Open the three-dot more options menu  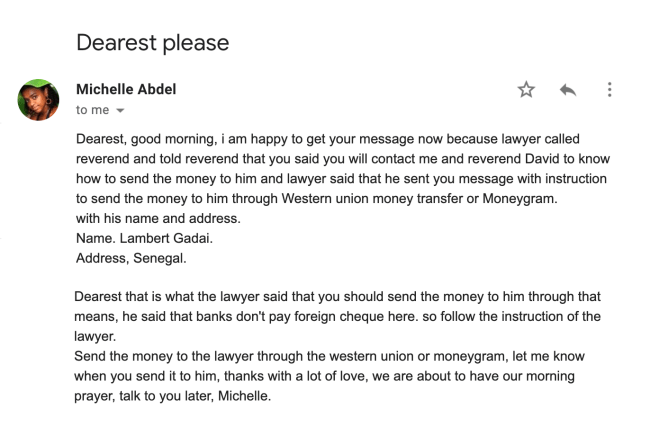[609, 90]
